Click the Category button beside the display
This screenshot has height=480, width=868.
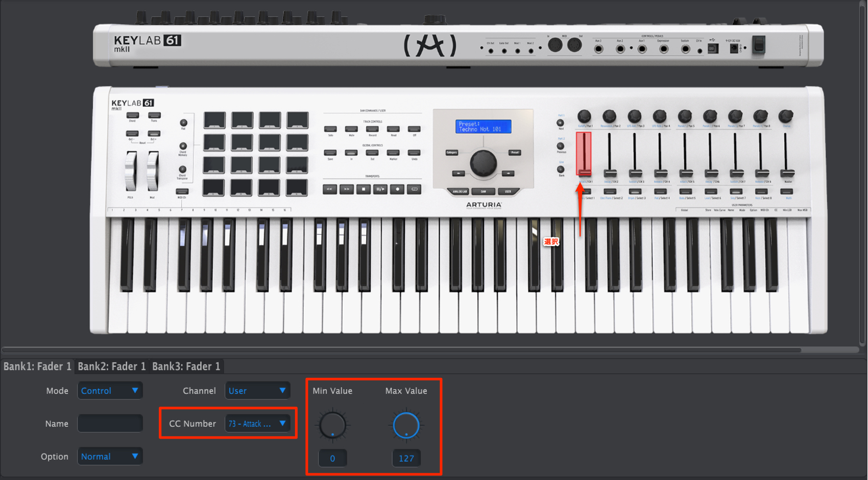click(x=452, y=152)
